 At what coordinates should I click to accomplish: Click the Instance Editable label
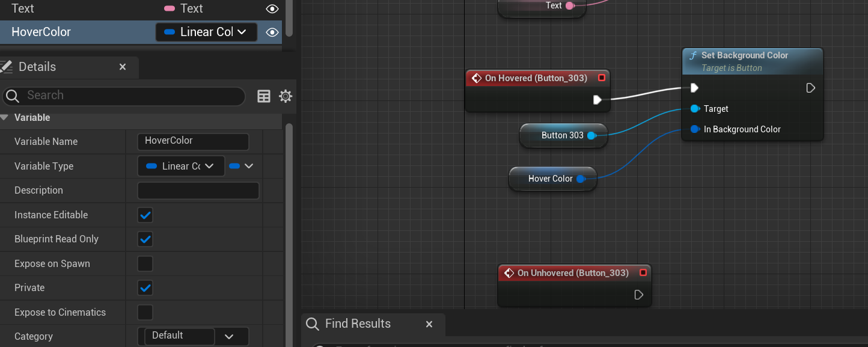51,215
